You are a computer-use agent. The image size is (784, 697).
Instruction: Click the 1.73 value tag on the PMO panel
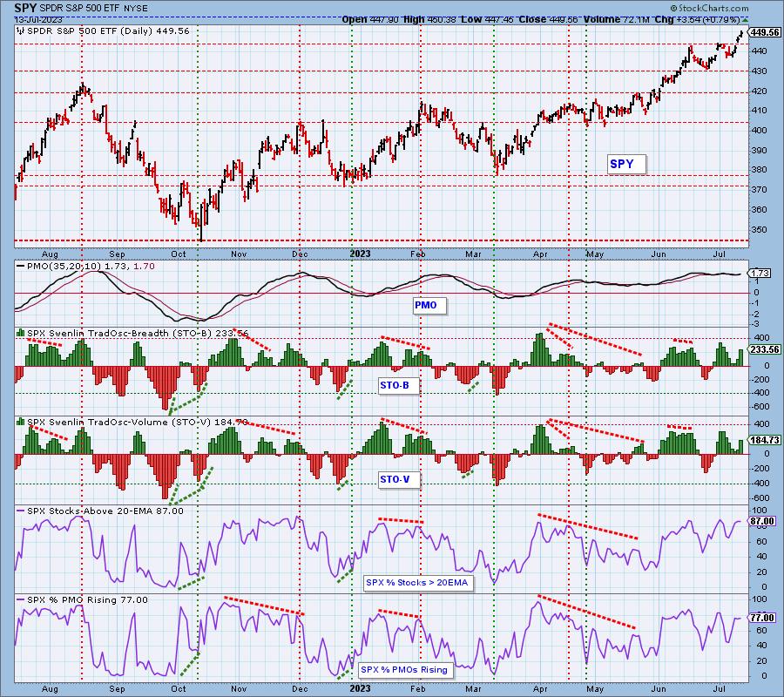(x=760, y=274)
